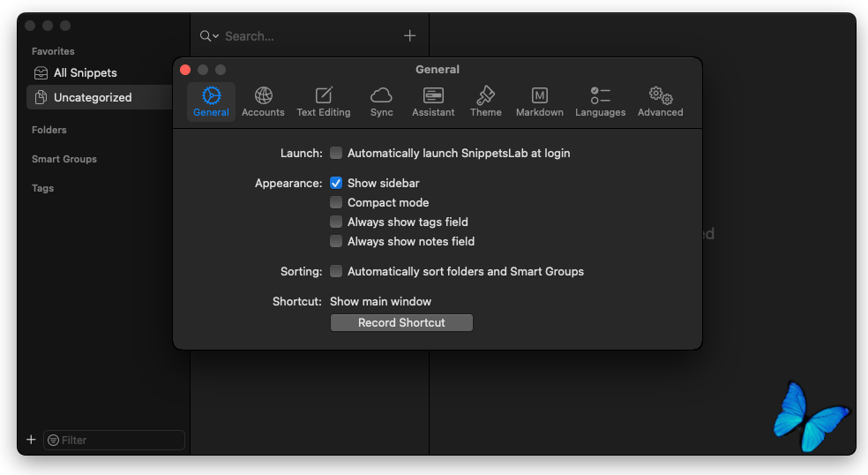Open the search options magnifier dropdown
This screenshot has height=475, width=868.
[x=209, y=36]
